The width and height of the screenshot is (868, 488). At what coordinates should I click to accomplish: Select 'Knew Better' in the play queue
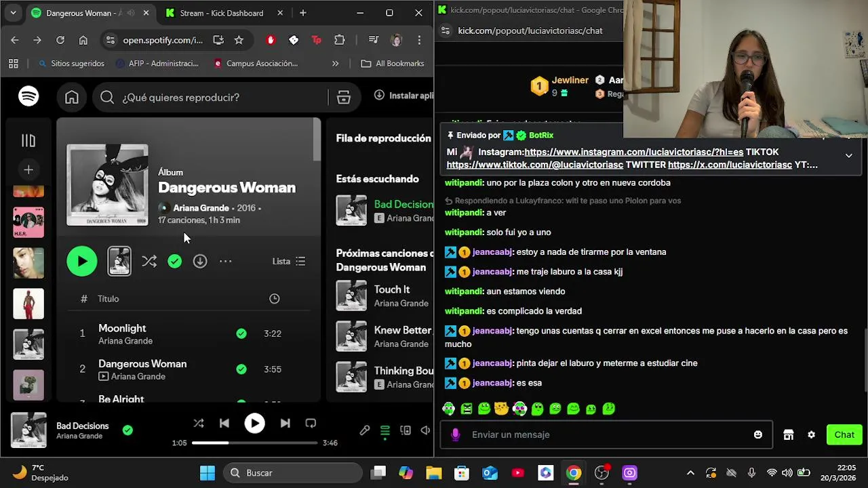pyautogui.click(x=385, y=337)
